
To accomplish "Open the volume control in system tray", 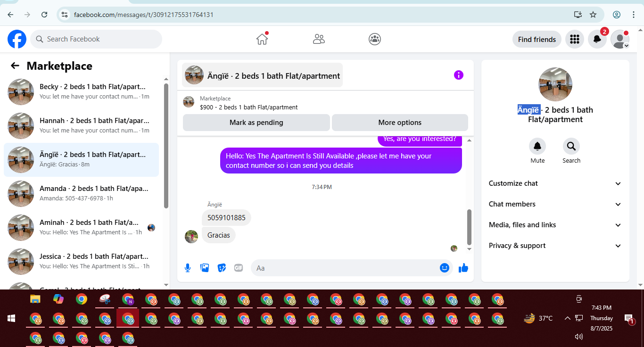I will [579, 337].
